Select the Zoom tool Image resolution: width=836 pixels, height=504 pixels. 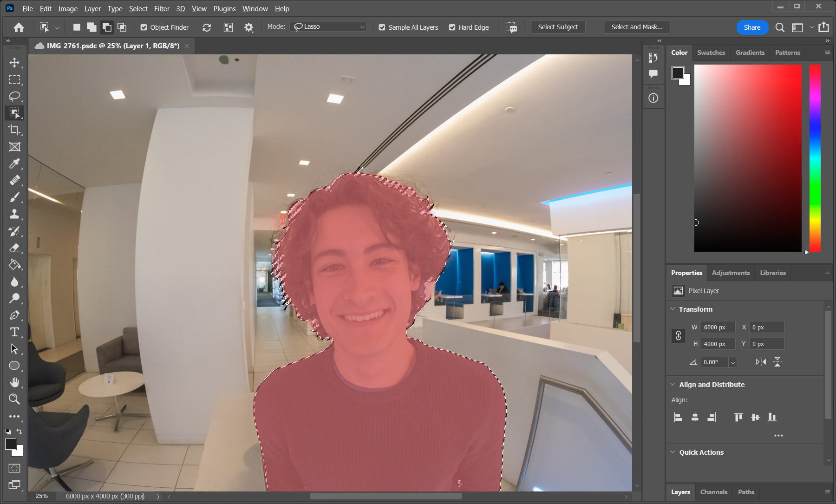pos(14,399)
